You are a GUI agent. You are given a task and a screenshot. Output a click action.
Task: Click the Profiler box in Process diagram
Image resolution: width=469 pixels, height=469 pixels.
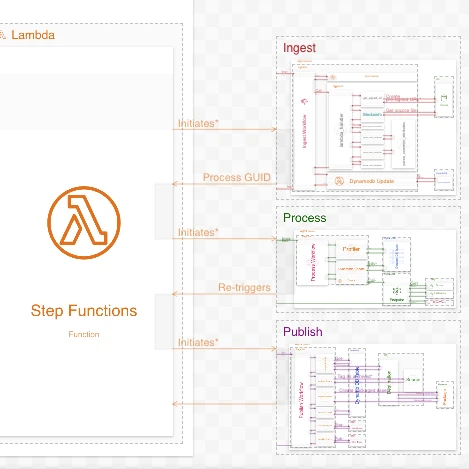[351, 249]
